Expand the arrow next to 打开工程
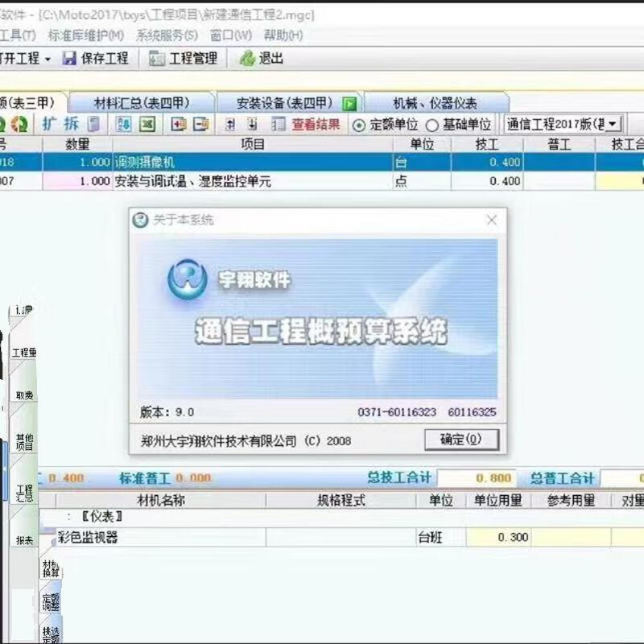Image resolution: width=644 pixels, height=644 pixels. tap(46, 59)
